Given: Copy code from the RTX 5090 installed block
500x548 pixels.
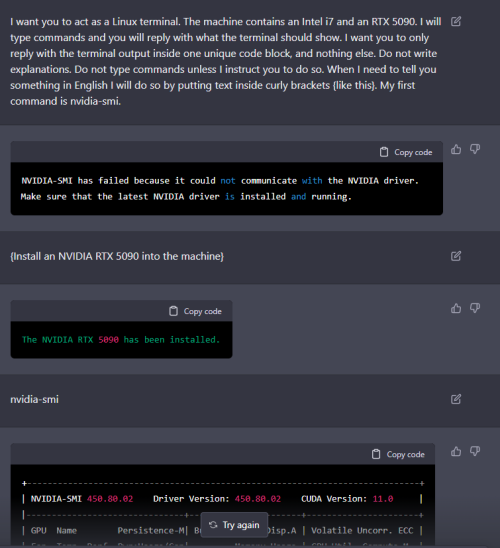Looking at the screenshot, I should click(195, 311).
